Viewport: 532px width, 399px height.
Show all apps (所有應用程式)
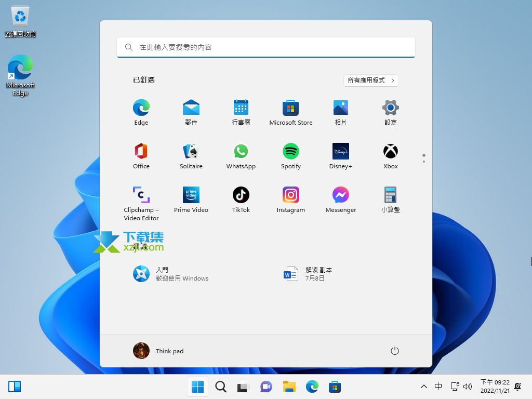[x=371, y=81]
